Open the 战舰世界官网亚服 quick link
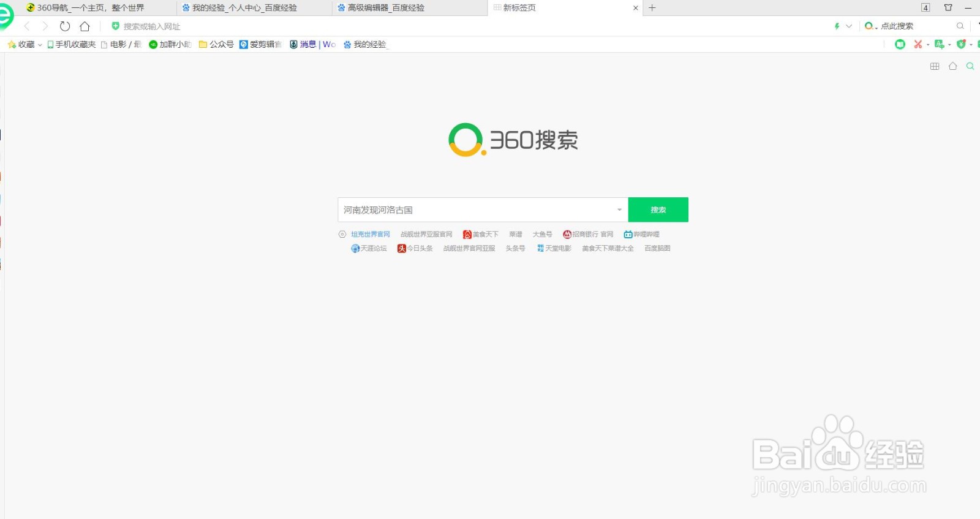 [x=469, y=248]
